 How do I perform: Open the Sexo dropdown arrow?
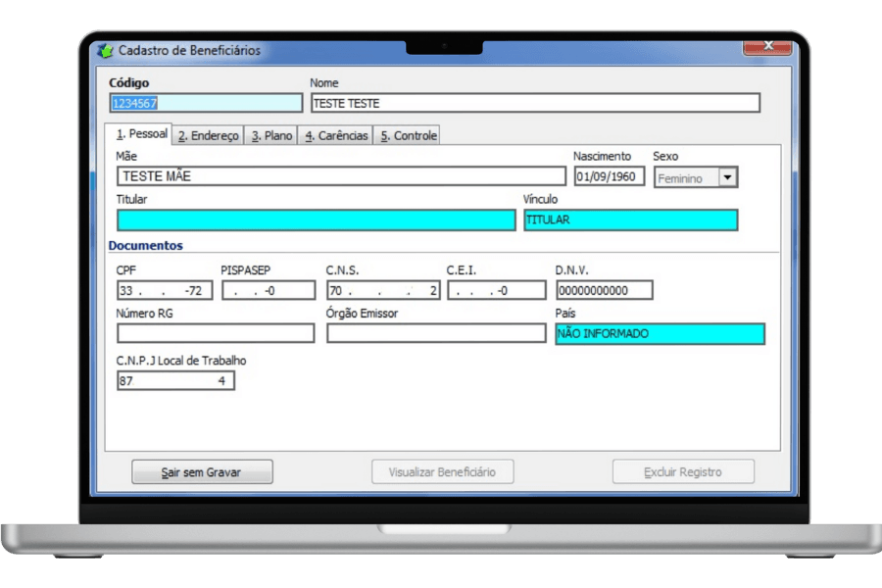tap(727, 177)
